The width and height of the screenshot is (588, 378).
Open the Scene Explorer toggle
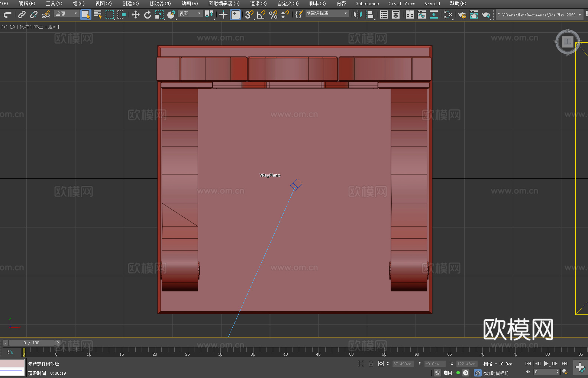(384, 14)
